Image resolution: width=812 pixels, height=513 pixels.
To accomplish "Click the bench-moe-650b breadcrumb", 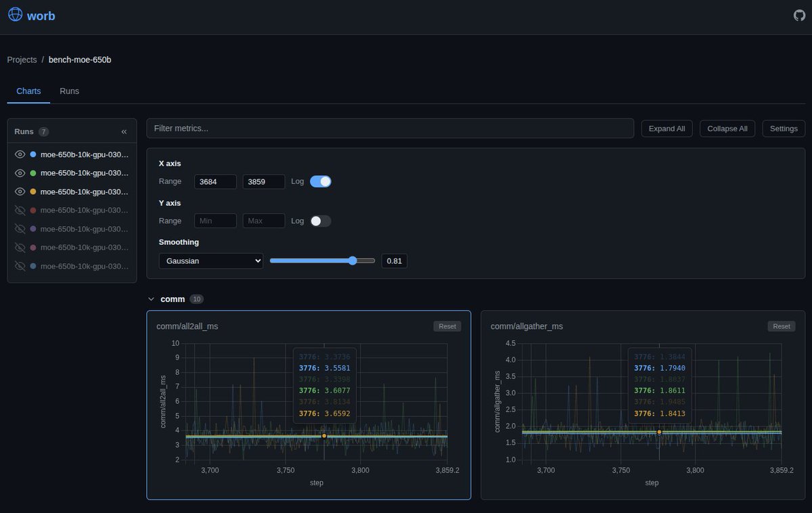I will tap(80, 60).
